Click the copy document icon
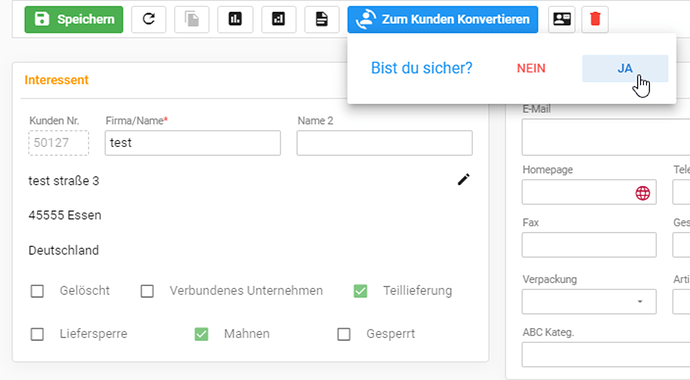This screenshot has height=380, width=690. point(191,19)
